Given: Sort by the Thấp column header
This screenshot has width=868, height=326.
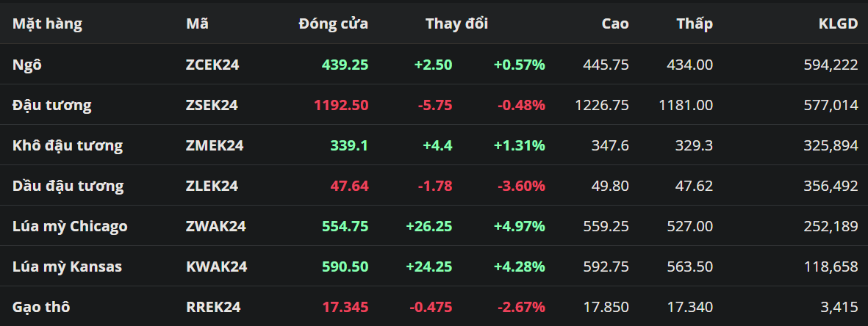Looking at the screenshot, I should pyautogui.click(x=695, y=23).
